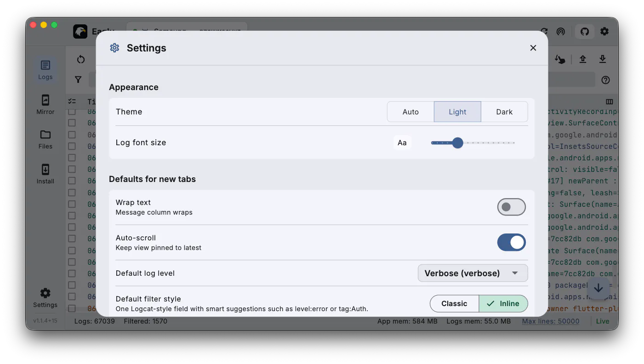The height and width of the screenshot is (364, 644).
Task: Click the upload arrow icon in toolbar
Action: click(x=583, y=59)
